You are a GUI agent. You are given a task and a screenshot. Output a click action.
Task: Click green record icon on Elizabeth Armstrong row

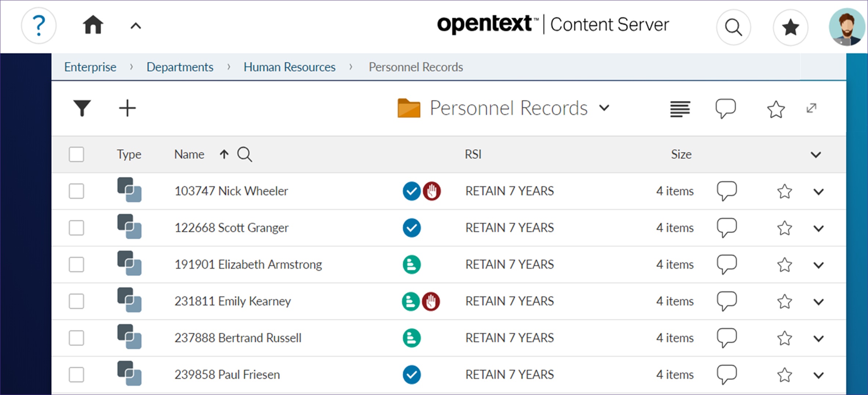point(412,264)
